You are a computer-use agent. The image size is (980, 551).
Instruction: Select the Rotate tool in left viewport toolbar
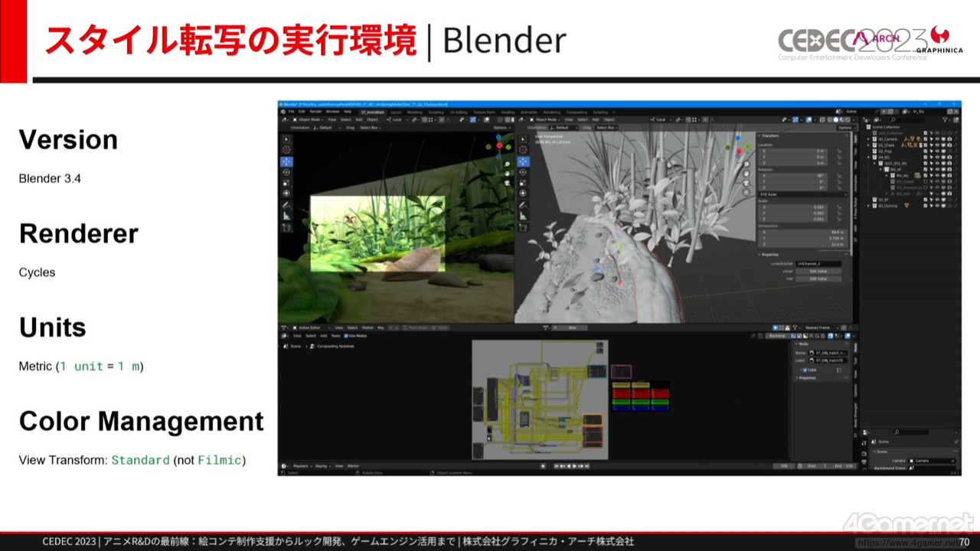[286, 172]
